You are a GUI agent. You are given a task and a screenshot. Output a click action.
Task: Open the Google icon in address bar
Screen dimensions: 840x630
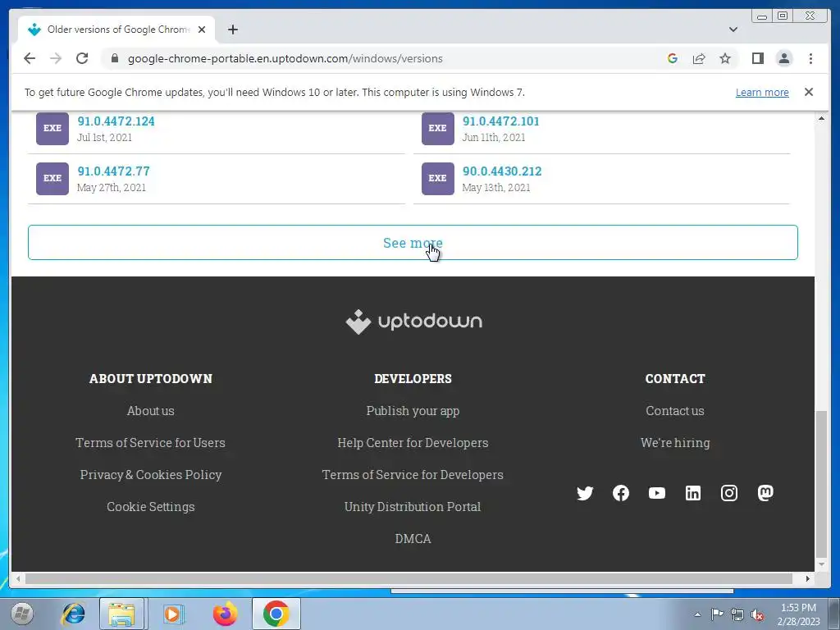tap(673, 58)
